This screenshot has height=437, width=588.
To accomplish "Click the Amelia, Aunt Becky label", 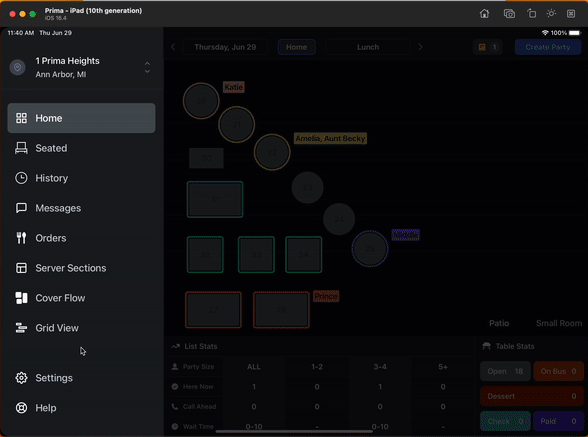I will tap(330, 138).
